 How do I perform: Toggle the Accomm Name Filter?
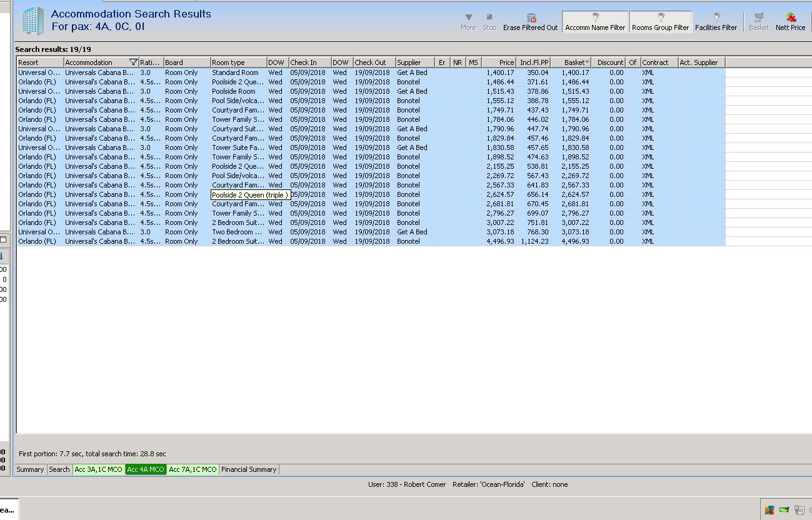pos(595,22)
